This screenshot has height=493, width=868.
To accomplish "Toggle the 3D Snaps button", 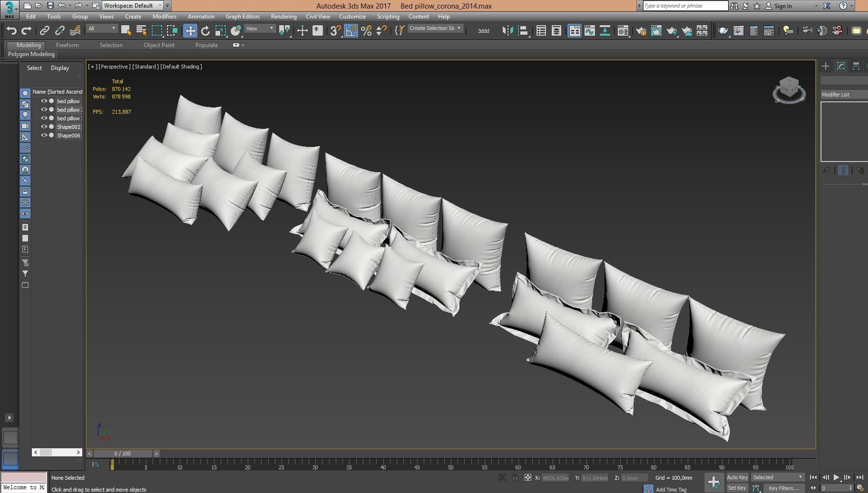I will (x=335, y=31).
